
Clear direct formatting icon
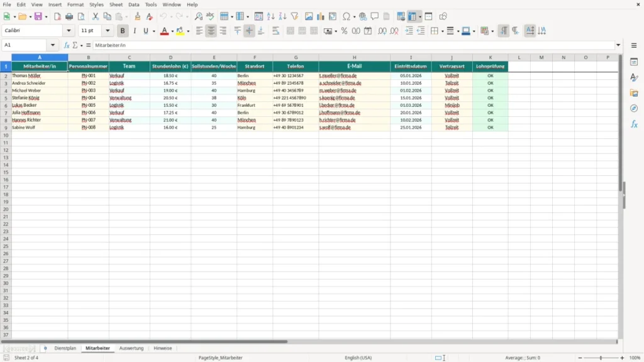pos(150,16)
